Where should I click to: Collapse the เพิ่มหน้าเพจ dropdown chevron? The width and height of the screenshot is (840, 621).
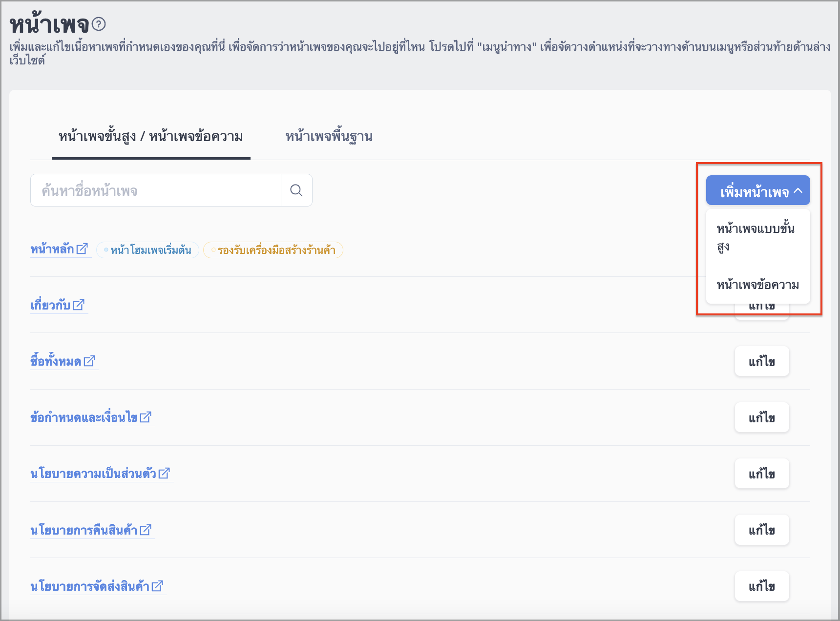(798, 191)
